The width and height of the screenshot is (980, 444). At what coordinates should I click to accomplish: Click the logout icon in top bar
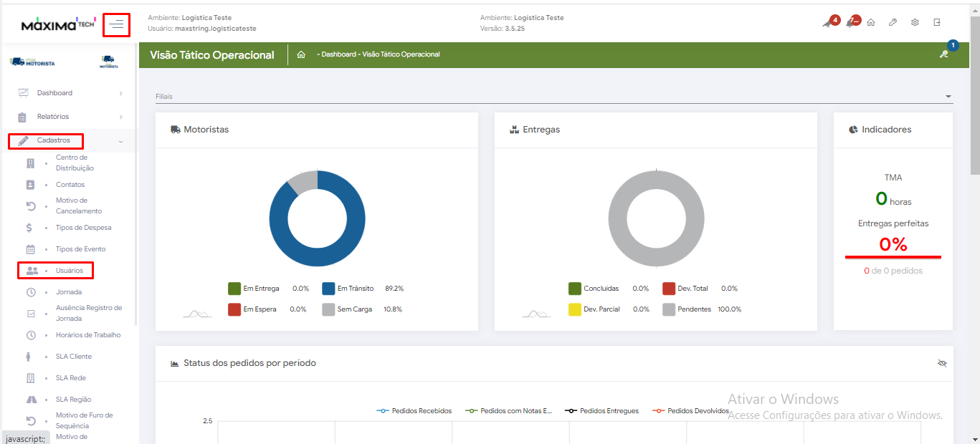click(937, 22)
